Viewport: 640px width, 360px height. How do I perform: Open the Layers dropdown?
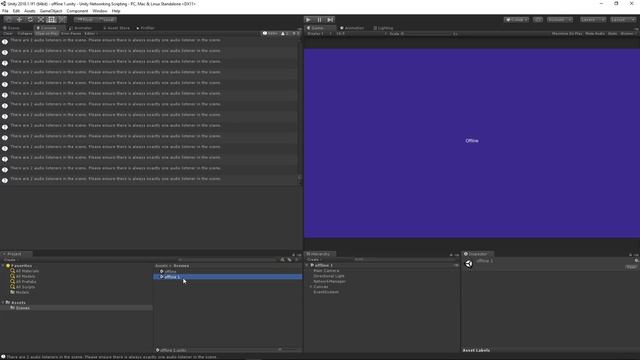click(593, 20)
